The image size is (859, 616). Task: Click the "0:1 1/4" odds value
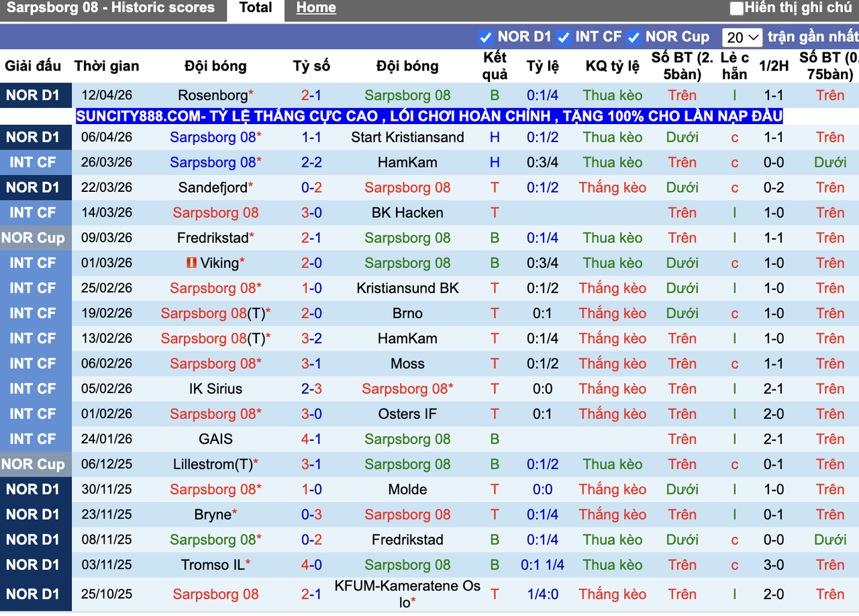[543, 565]
